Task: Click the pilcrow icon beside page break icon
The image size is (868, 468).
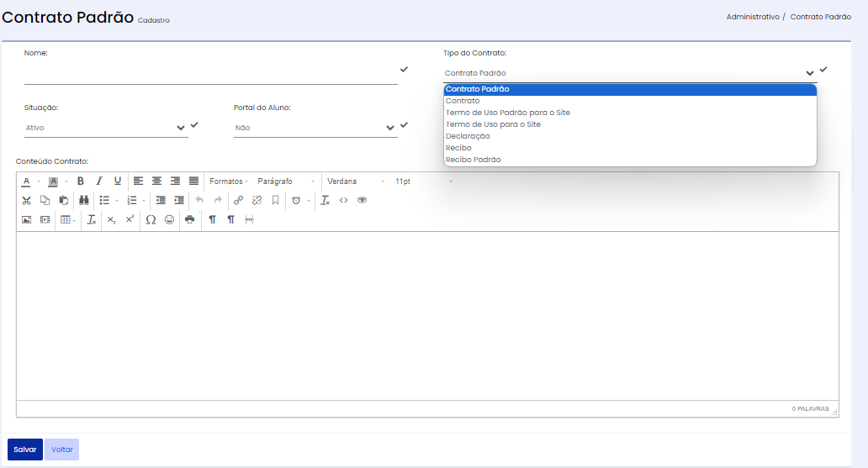Action: [230, 219]
